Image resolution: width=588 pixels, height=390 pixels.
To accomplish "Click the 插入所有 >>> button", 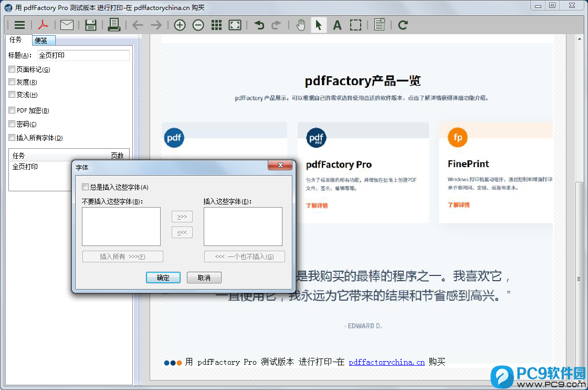I will click(x=123, y=256).
